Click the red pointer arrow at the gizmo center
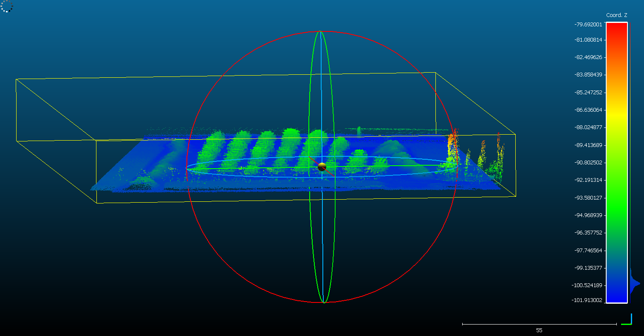644x336 pixels. click(329, 173)
